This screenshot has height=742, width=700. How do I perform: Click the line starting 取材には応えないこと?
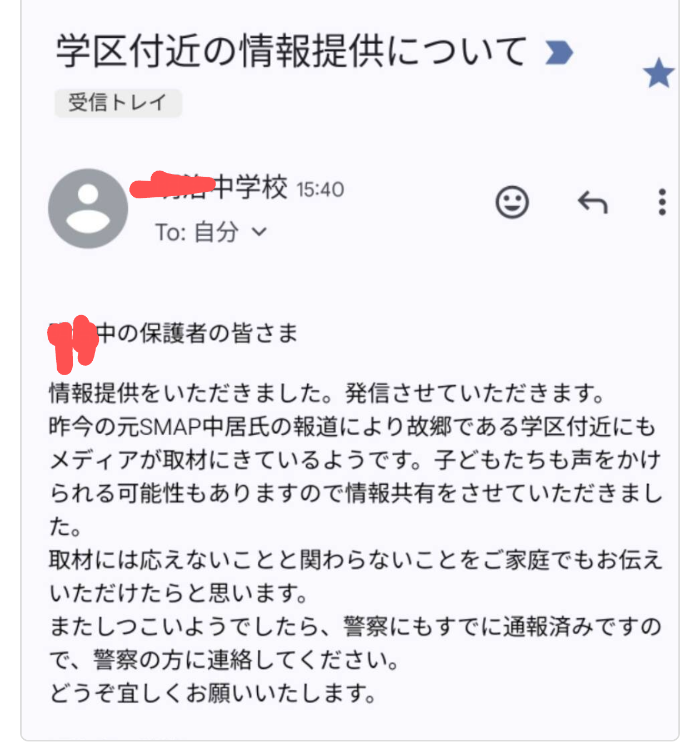coord(356,560)
